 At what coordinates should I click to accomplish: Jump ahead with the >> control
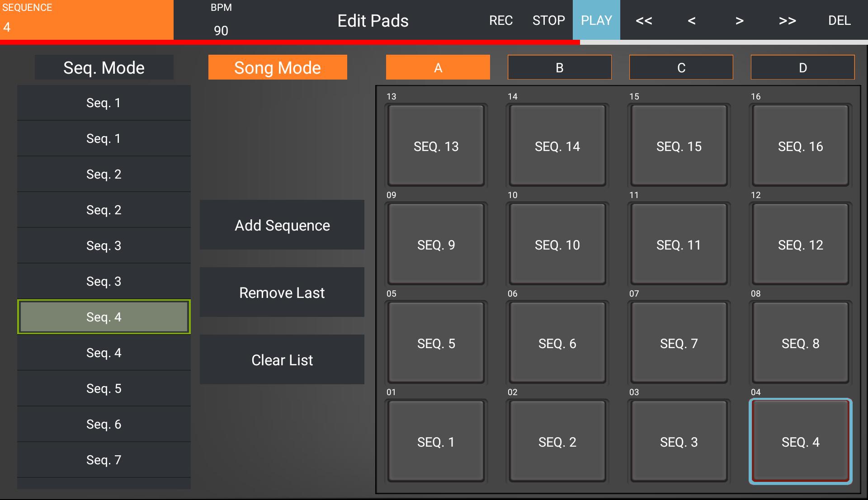788,20
